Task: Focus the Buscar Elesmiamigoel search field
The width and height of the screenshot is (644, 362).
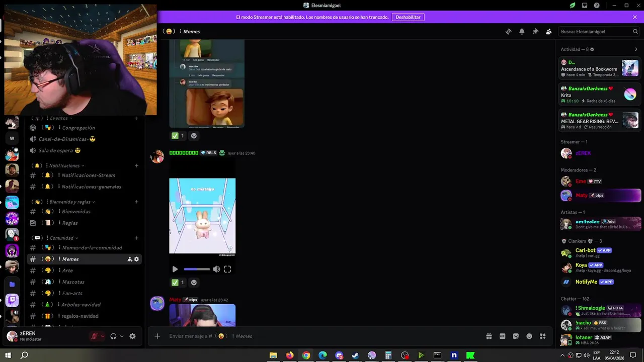Action: click(x=599, y=31)
